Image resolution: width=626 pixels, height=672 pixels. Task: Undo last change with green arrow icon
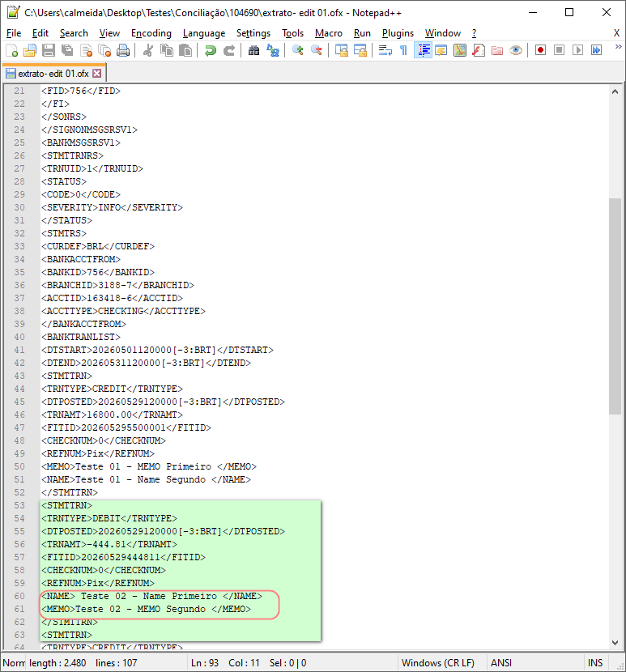[x=210, y=50]
